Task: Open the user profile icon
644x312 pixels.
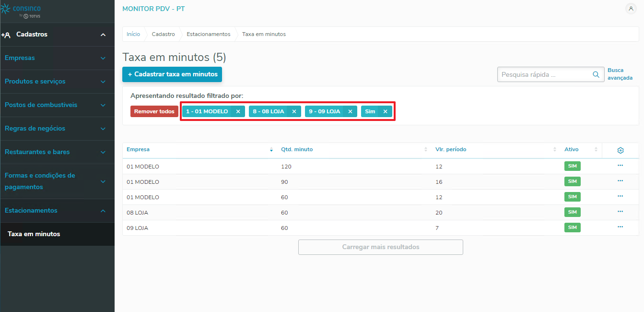Action: (x=631, y=9)
